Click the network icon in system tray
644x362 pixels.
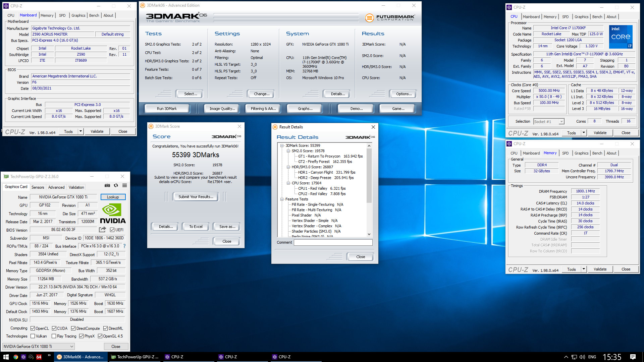(574, 357)
